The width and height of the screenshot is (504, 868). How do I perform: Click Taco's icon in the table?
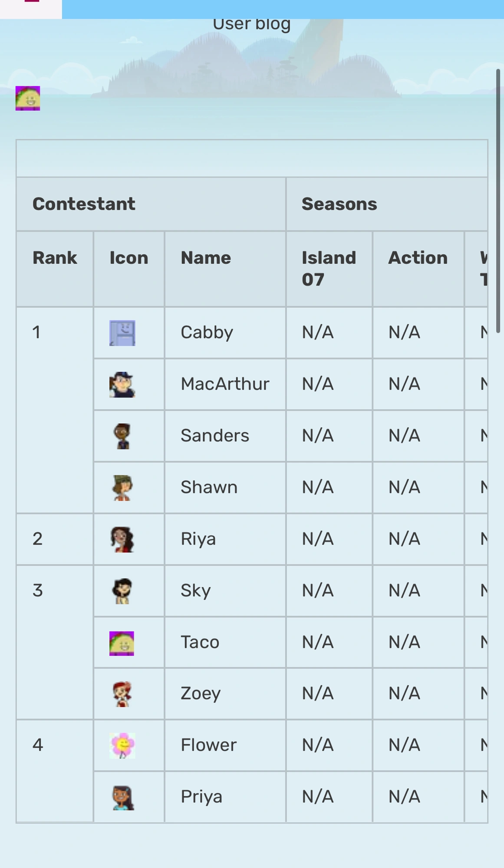pos(122,643)
